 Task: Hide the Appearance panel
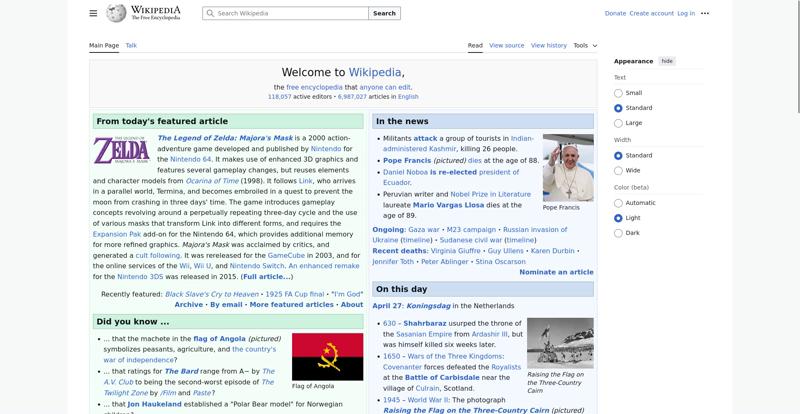[x=667, y=61]
